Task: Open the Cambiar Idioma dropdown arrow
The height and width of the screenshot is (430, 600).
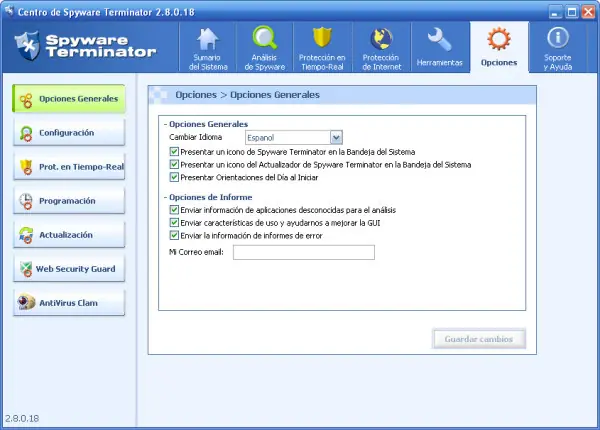Action: 336,137
